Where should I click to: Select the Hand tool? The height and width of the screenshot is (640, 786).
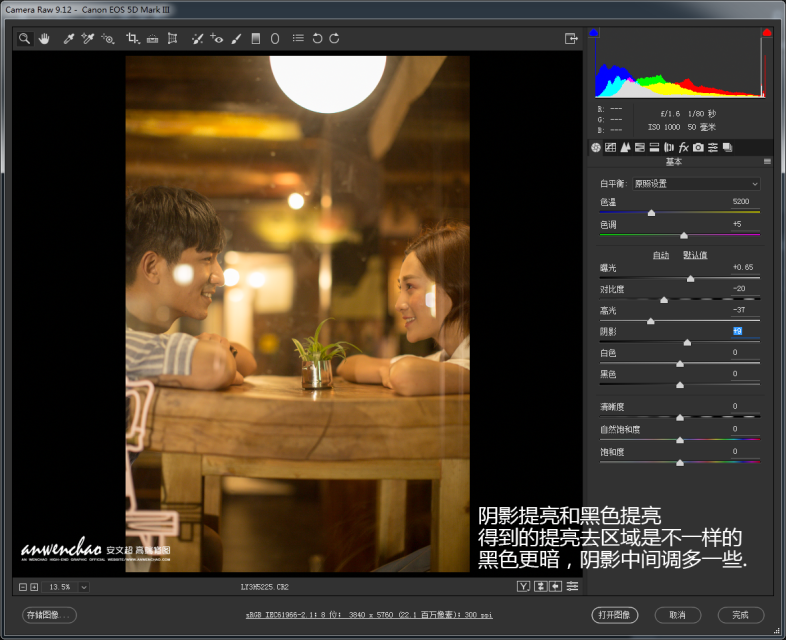[44, 39]
